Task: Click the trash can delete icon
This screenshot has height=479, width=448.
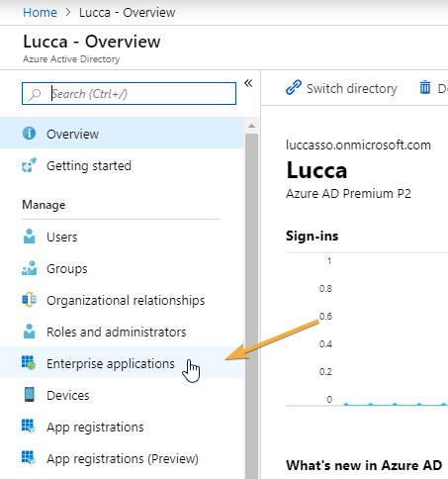Action: coord(425,87)
